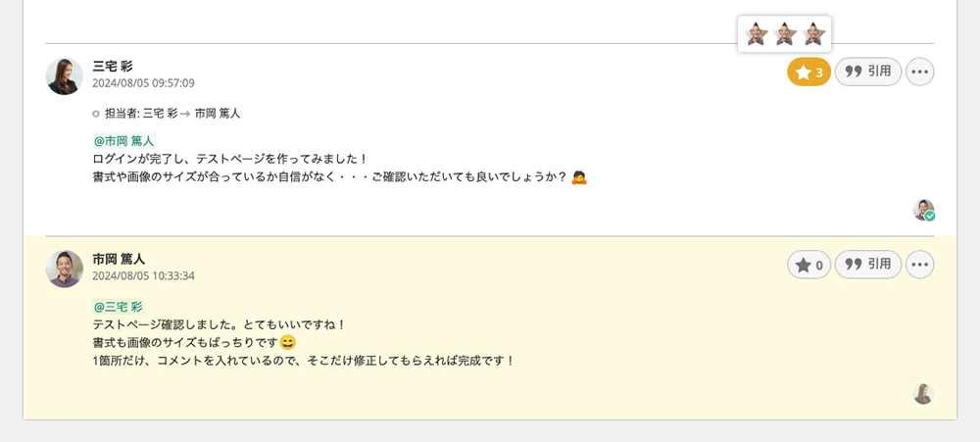Star the comment by 三宅 彩
This screenshot has height=442, width=980.
809,72
